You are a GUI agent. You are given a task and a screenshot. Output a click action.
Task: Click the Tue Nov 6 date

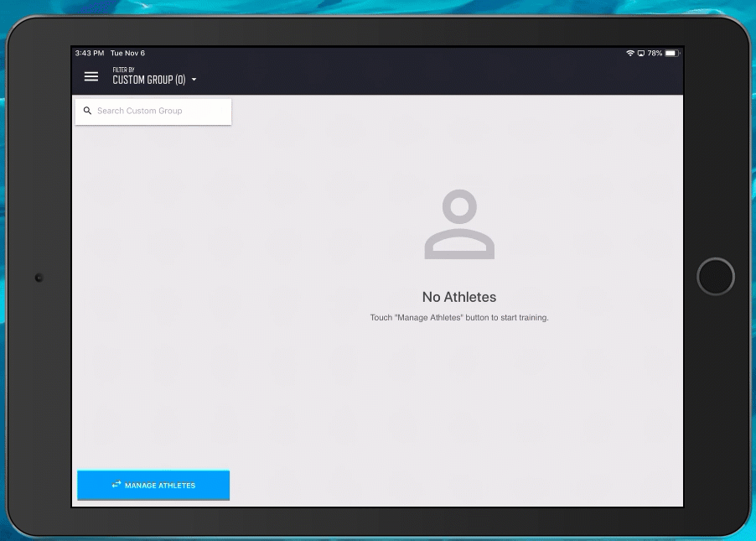[127, 53]
